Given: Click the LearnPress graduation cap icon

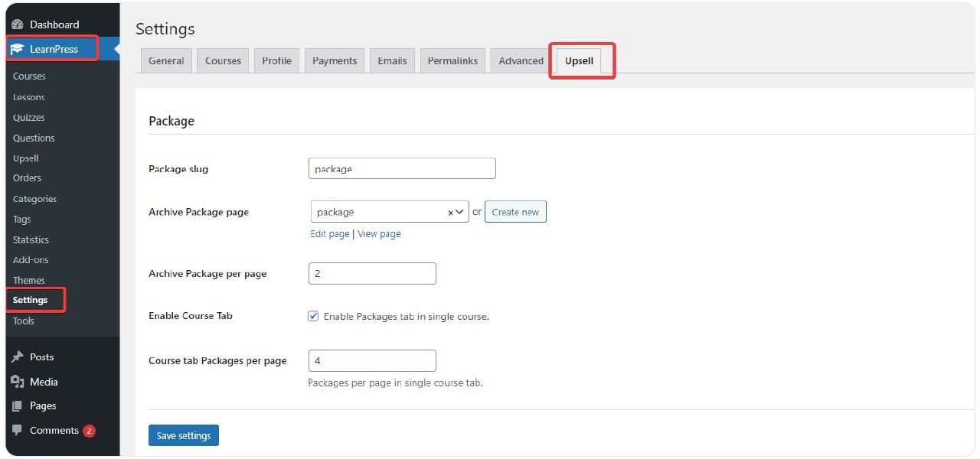Looking at the screenshot, I should click(18, 49).
